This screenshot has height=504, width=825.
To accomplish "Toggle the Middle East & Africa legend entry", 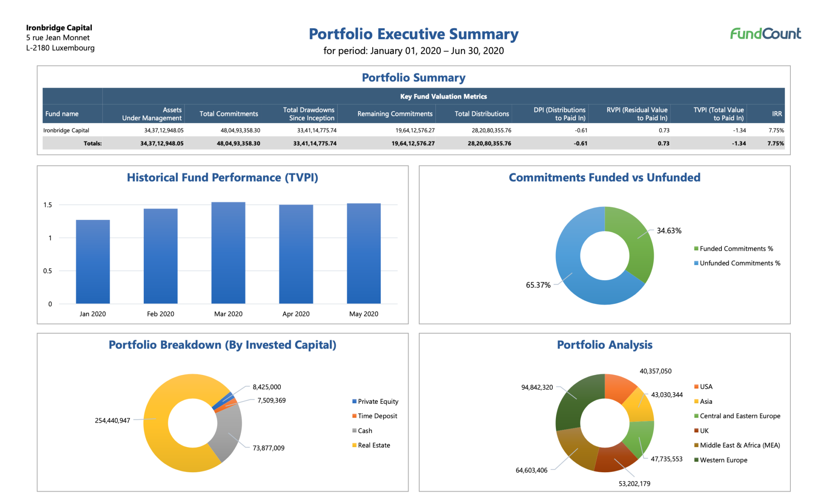I will point(696,445).
